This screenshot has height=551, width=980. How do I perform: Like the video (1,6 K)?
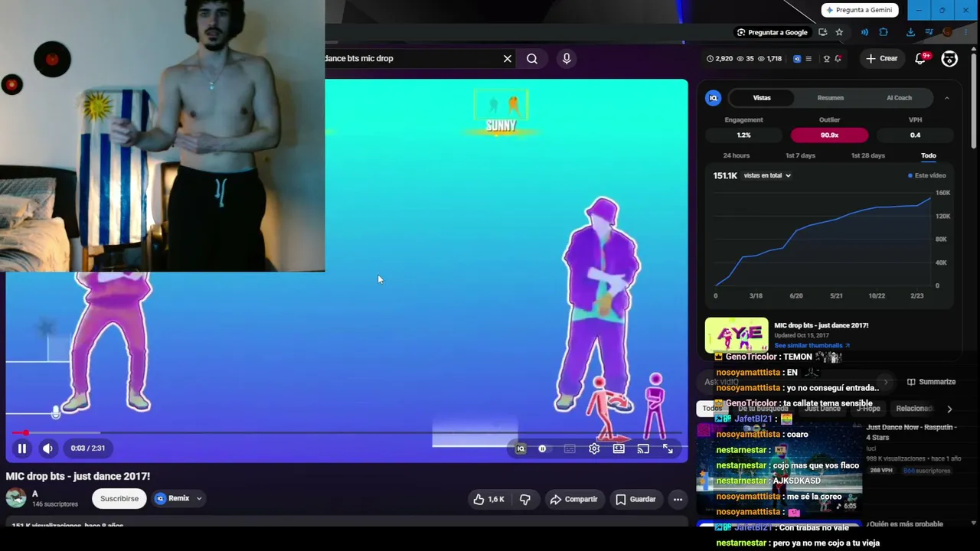pyautogui.click(x=488, y=500)
